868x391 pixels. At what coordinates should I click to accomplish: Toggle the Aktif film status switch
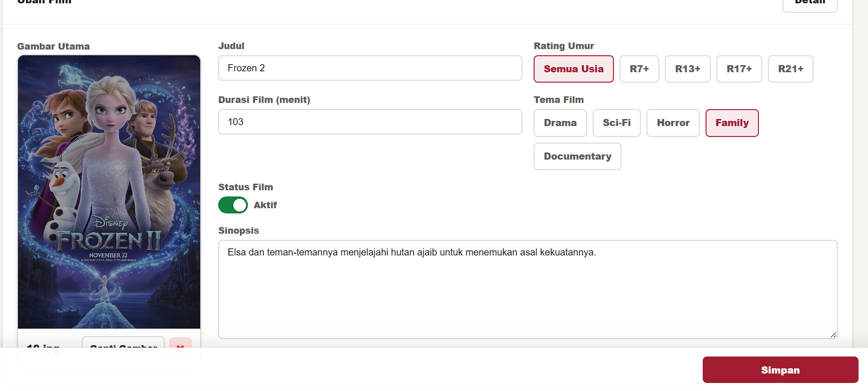point(233,205)
